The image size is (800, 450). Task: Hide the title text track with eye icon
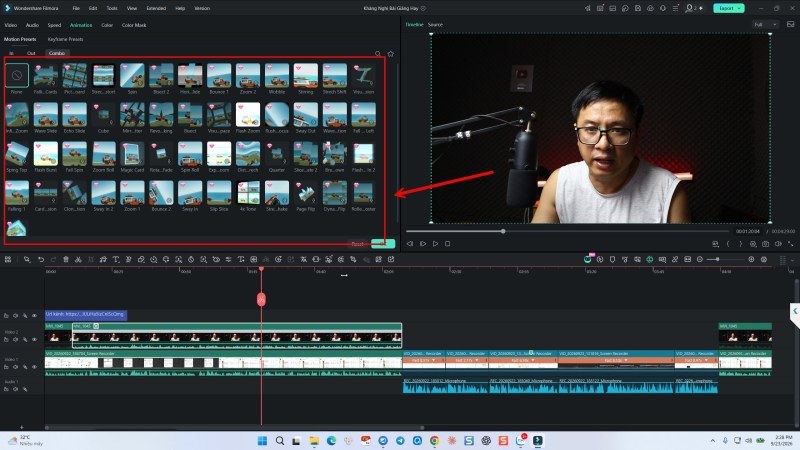(x=34, y=316)
